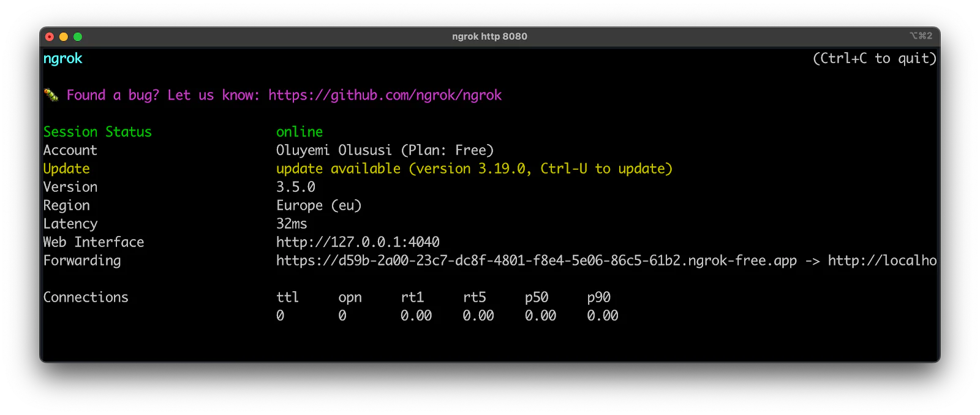Click the '32ms' latency value
The width and height of the screenshot is (980, 415).
tap(292, 224)
